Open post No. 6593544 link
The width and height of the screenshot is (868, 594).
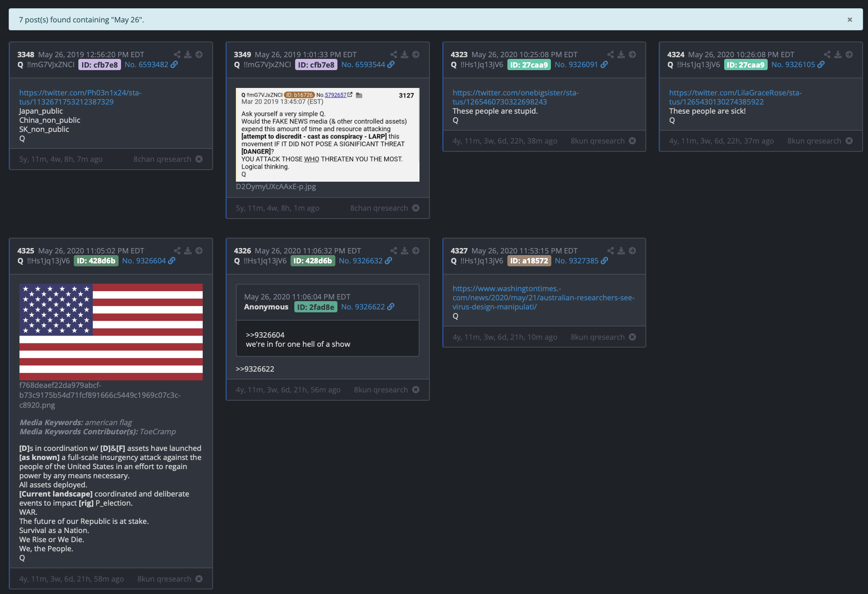(x=368, y=65)
